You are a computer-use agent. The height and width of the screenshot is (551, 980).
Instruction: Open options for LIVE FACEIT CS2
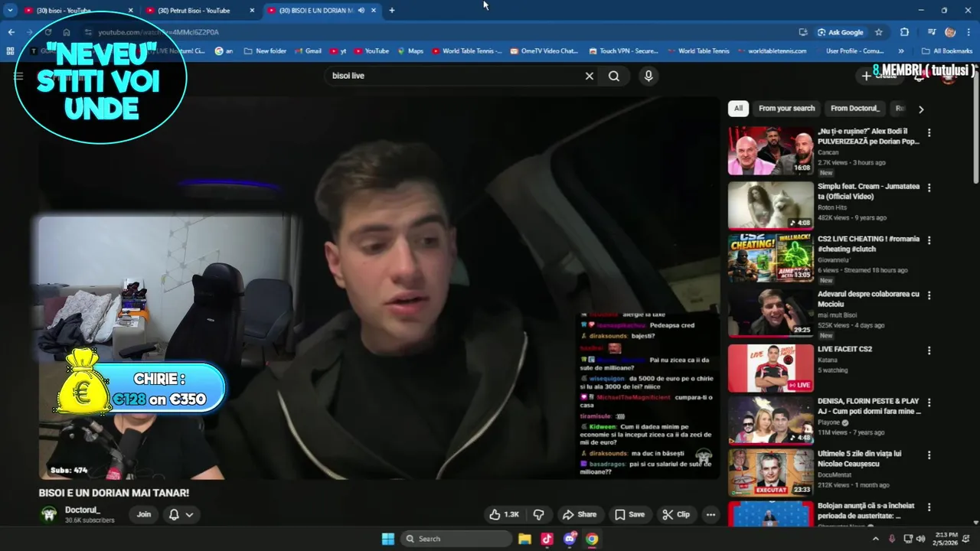[929, 350]
